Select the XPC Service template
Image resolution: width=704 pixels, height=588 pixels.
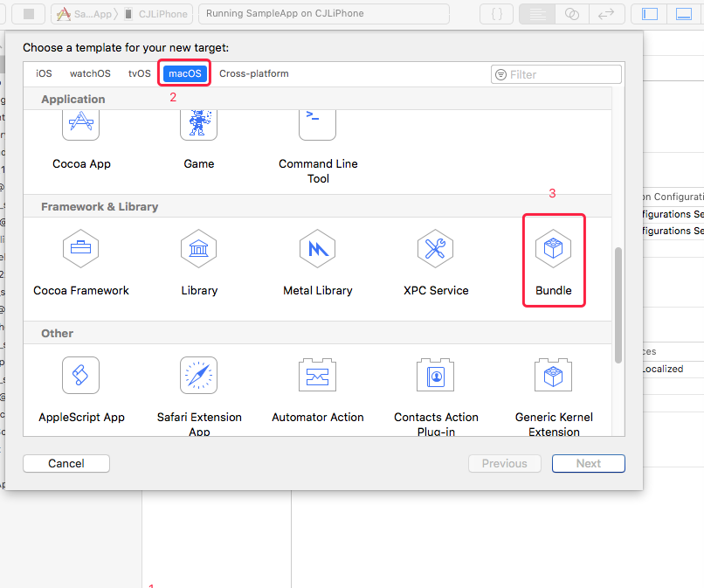click(x=436, y=263)
